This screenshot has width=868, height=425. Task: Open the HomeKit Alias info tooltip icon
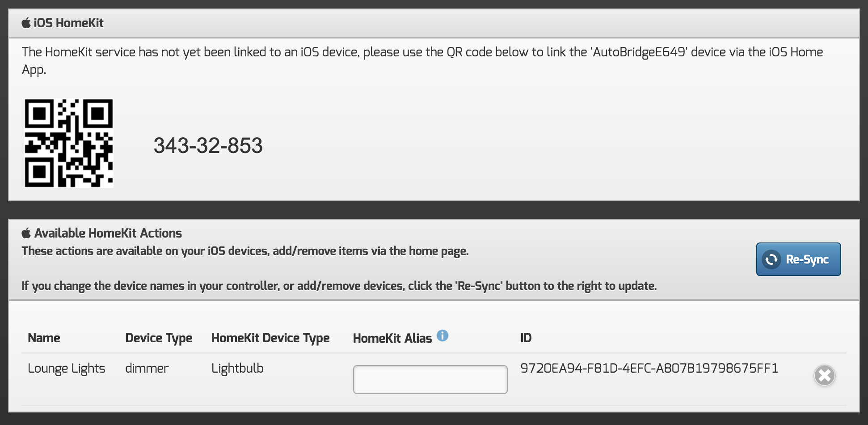tap(442, 336)
